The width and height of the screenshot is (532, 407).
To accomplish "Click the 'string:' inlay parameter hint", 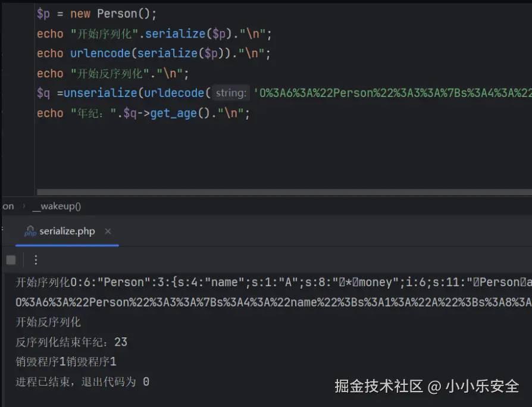I will (x=231, y=93).
